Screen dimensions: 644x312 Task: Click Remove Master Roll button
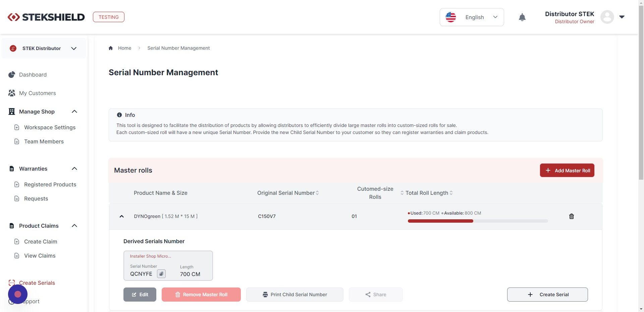point(201,295)
